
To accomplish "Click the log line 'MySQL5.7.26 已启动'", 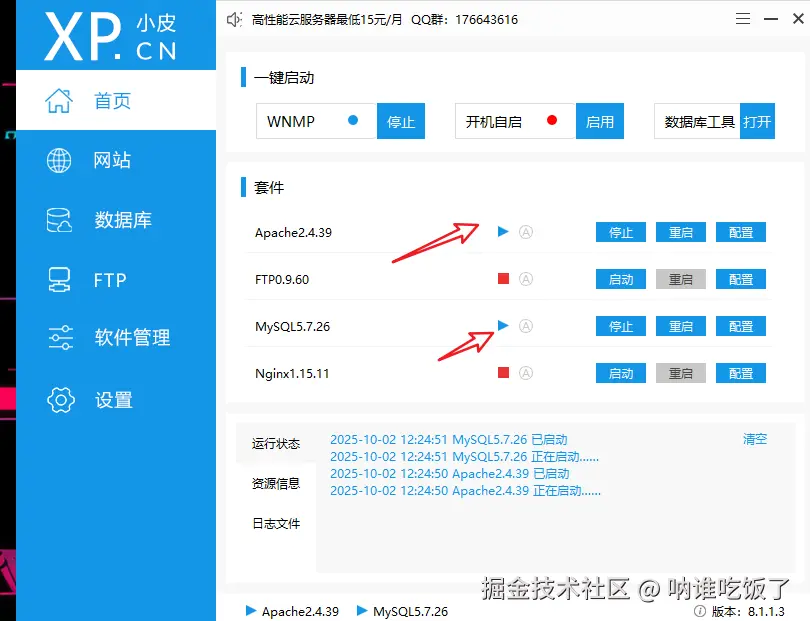I will [449, 440].
